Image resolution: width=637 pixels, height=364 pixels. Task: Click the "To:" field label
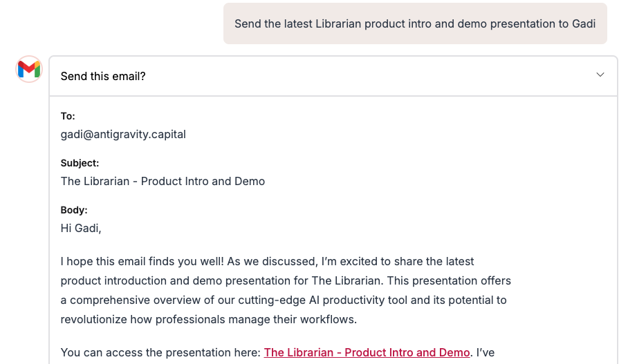68,116
